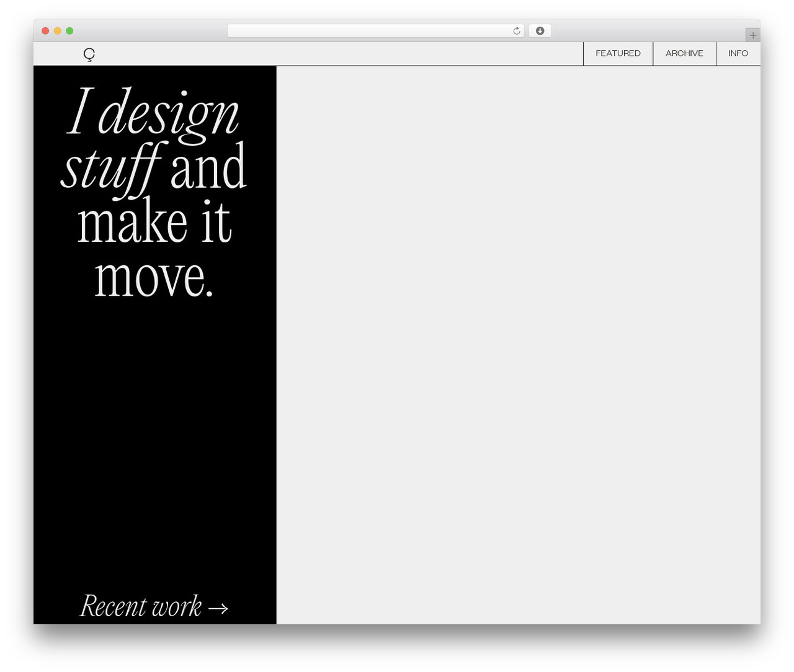Open the browser downloads button

coord(540,31)
